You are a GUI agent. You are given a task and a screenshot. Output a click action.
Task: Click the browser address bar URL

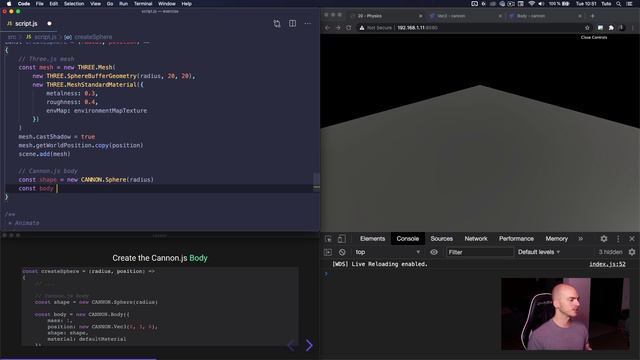tap(417, 28)
